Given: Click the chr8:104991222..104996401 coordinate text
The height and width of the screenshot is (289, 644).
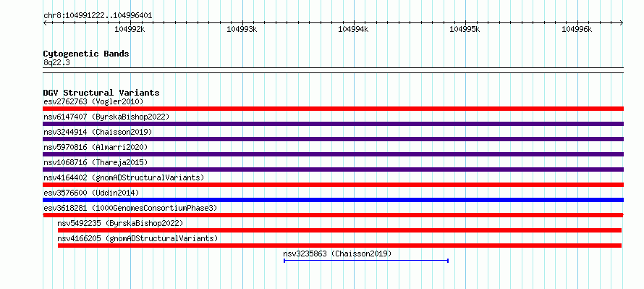Looking at the screenshot, I should coord(98,16).
